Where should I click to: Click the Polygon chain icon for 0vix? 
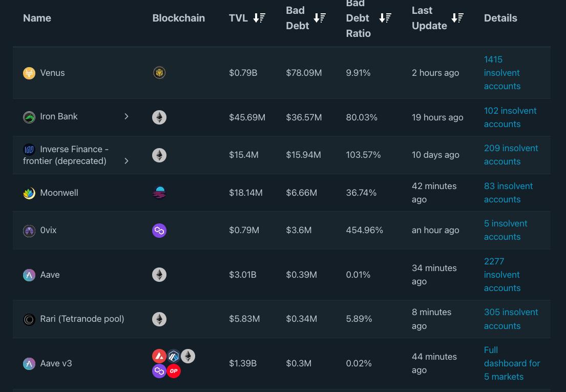(x=159, y=231)
